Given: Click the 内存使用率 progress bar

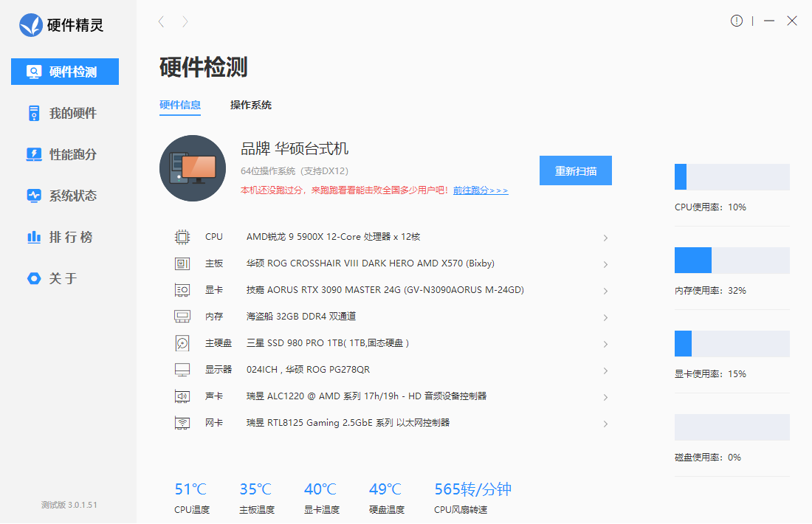Looking at the screenshot, I should pos(732,260).
